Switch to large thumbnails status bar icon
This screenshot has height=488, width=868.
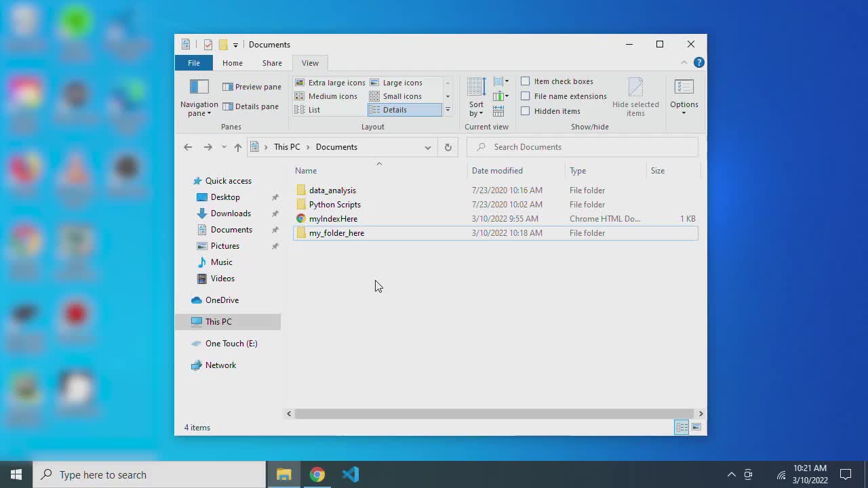point(696,427)
